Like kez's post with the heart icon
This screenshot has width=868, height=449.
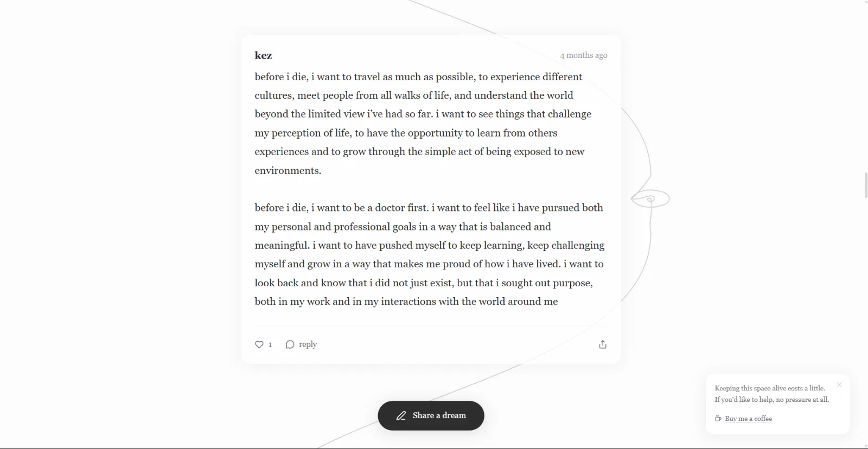pyautogui.click(x=259, y=344)
